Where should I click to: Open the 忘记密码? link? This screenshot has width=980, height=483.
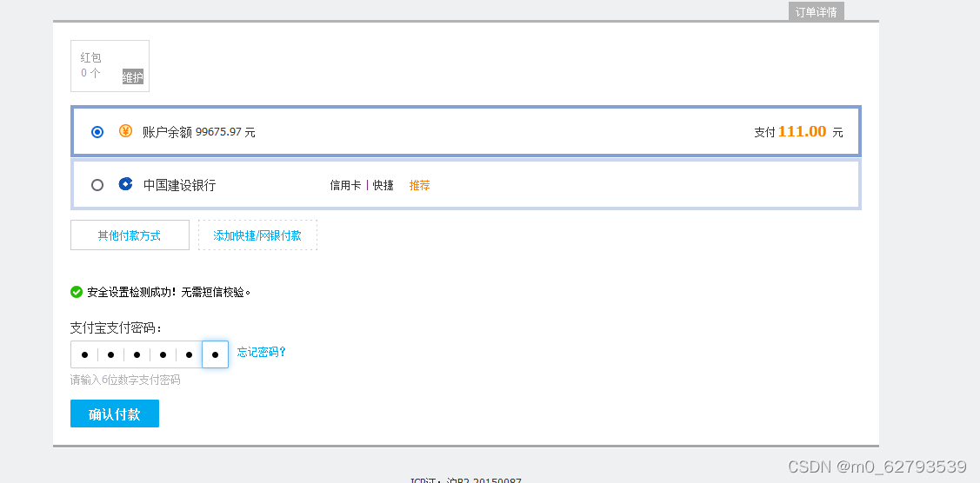[262, 353]
